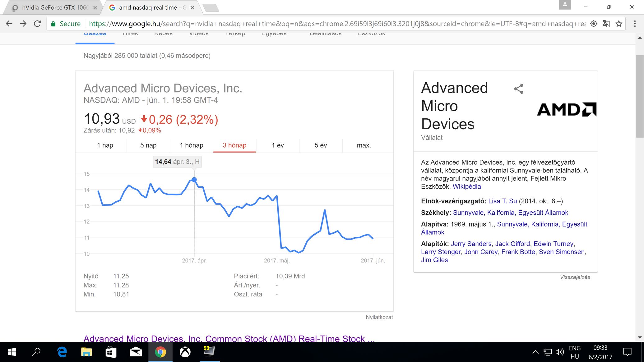This screenshot has height=362, width=644.
Task: Change the ENG HU input language
Action: [x=575, y=352]
